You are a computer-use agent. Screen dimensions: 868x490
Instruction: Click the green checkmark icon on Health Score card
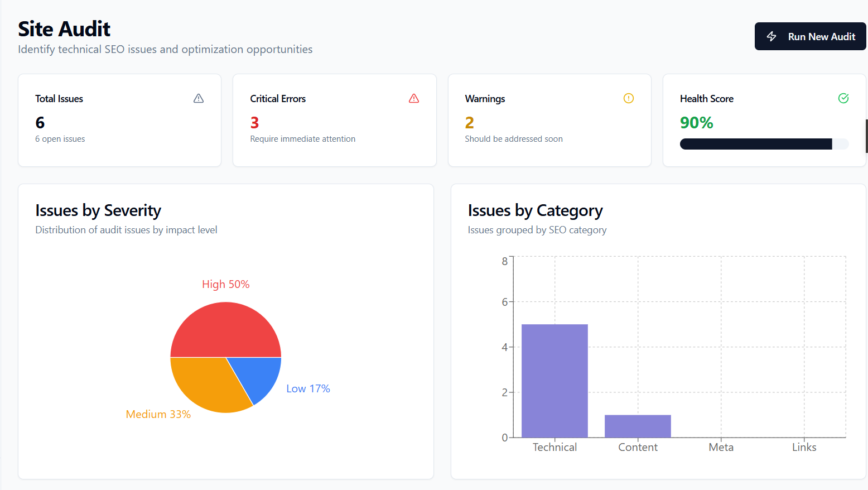(843, 98)
